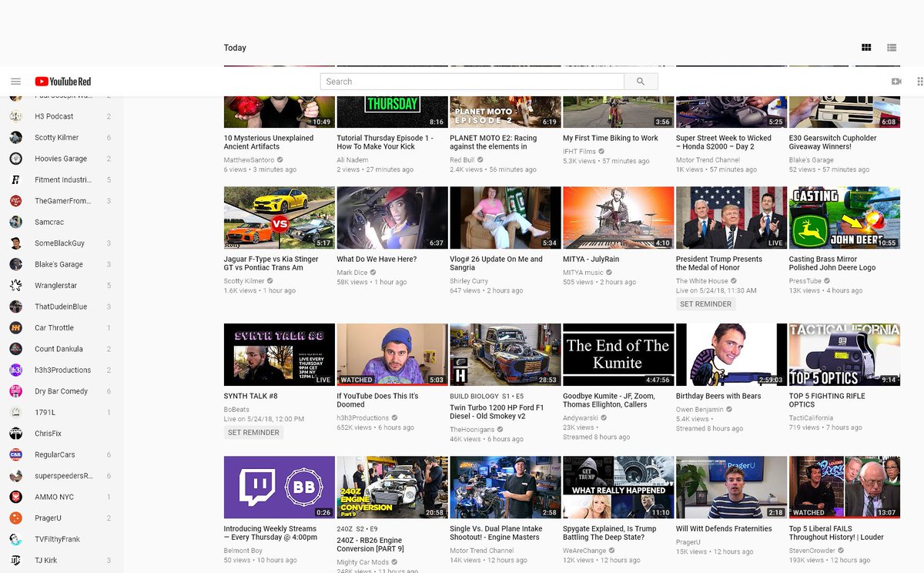Click Dry Bar Comedy channel avatar
The height and width of the screenshot is (573, 924).
tap(15, 391)
